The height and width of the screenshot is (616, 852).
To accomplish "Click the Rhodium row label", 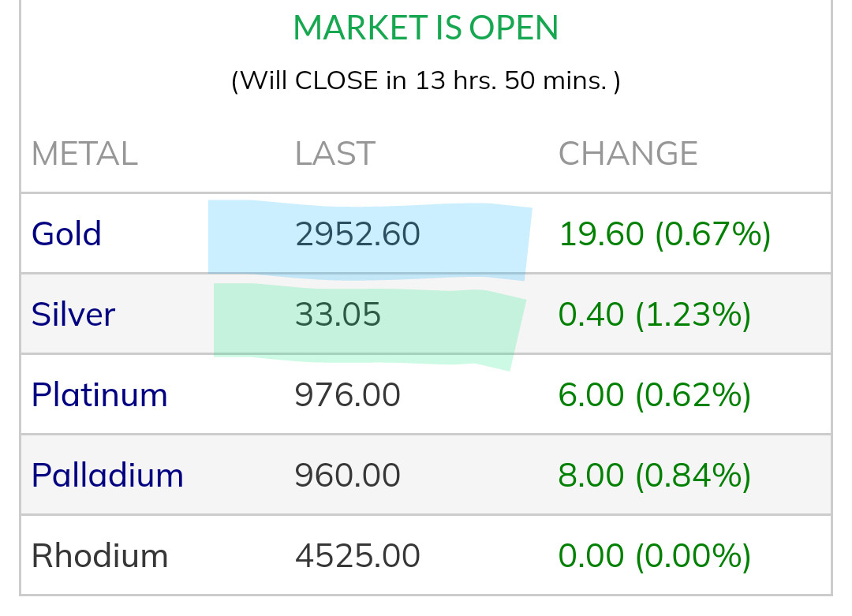I will coord(99,556).
